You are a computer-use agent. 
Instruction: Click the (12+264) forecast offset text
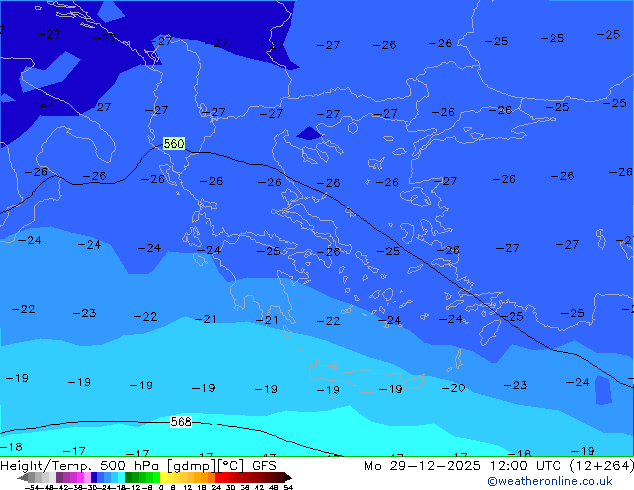tap(601, 466)
